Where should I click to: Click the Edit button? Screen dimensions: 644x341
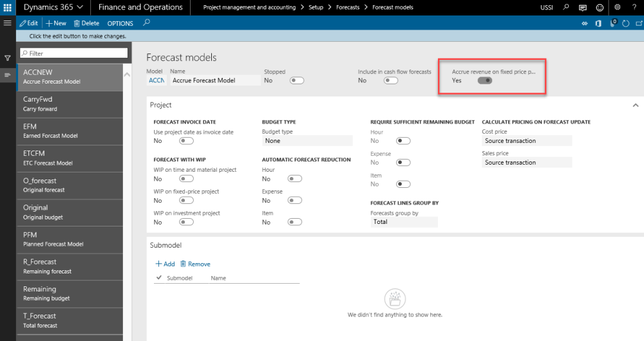click(29, 23)
